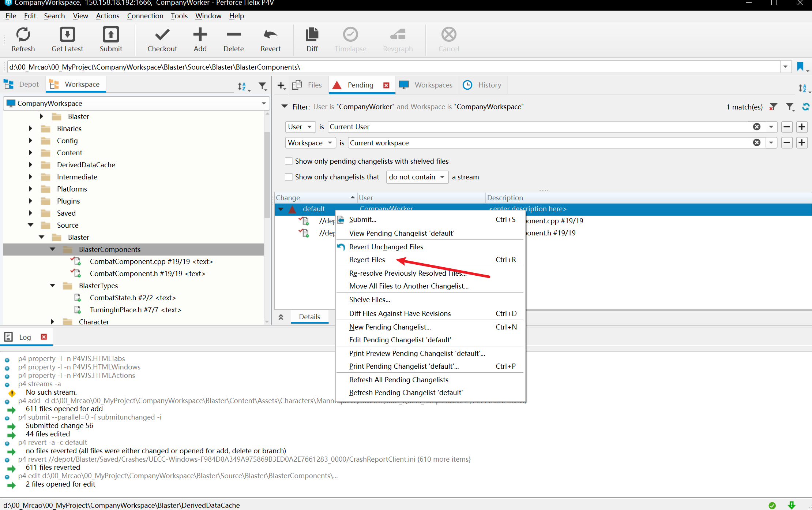Select CombatComponent.cpp in the workspace tree

[151, 261]
